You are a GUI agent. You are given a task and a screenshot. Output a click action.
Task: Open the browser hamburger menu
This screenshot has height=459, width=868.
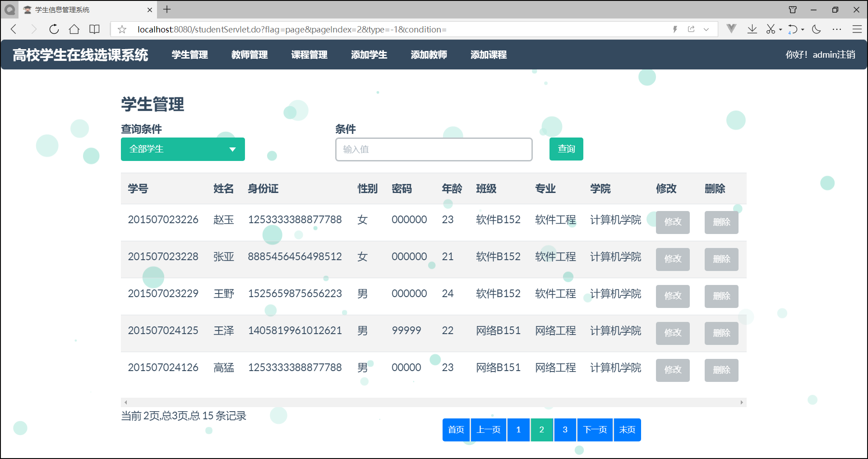tap(857, 29)
